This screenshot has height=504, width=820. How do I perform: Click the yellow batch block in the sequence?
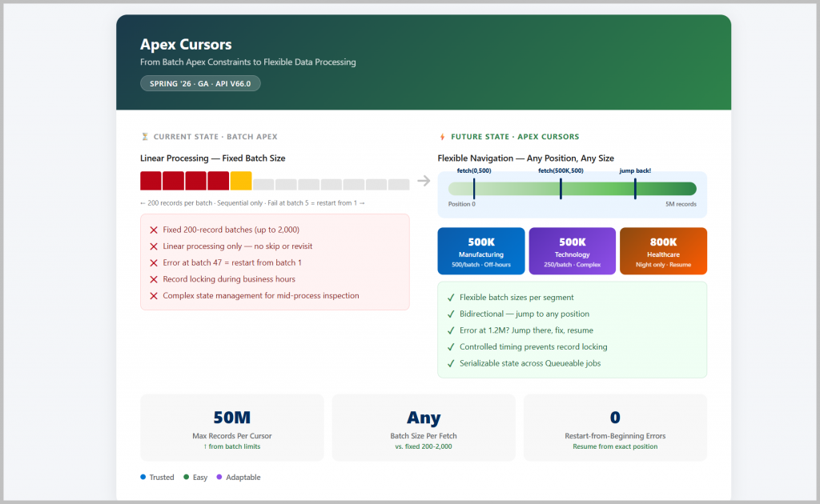241,181
